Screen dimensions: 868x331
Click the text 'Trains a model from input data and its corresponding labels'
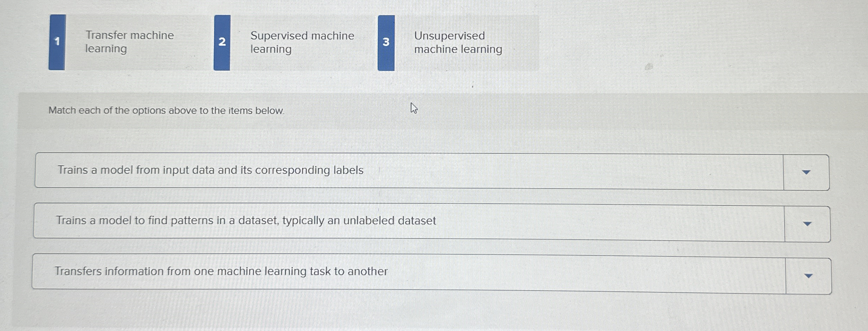[x=210, y=170]
